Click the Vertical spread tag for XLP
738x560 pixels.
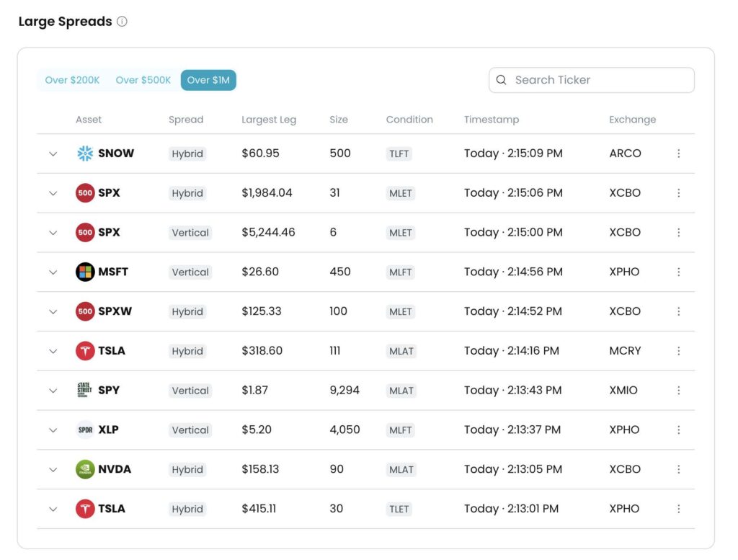pos(190,430)
